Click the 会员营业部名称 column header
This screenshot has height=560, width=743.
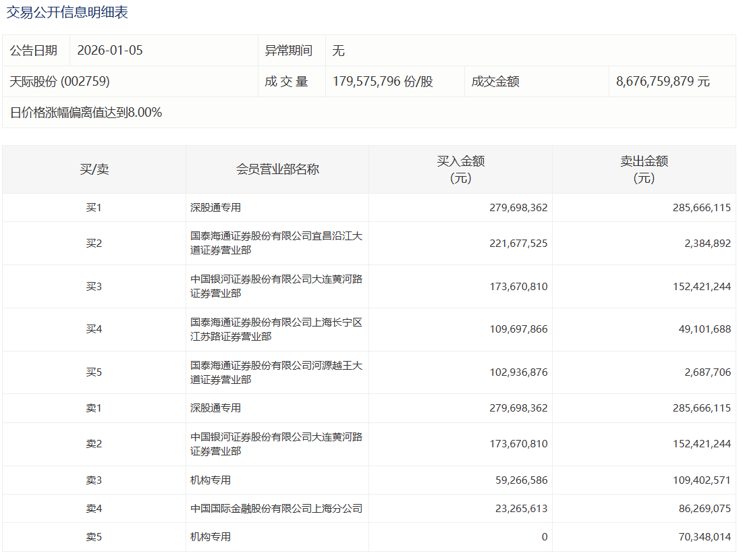coord(277,169)
